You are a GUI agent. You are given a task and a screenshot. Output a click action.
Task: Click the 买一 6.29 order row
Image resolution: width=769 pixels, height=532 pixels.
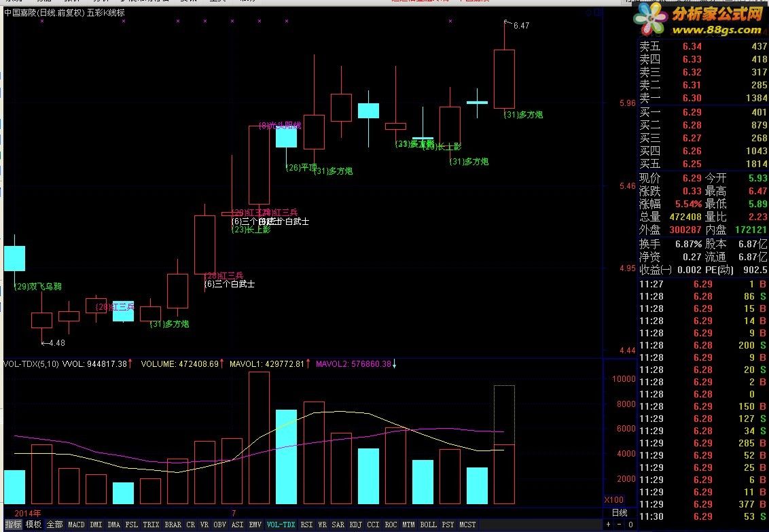[x=703, y=112]
